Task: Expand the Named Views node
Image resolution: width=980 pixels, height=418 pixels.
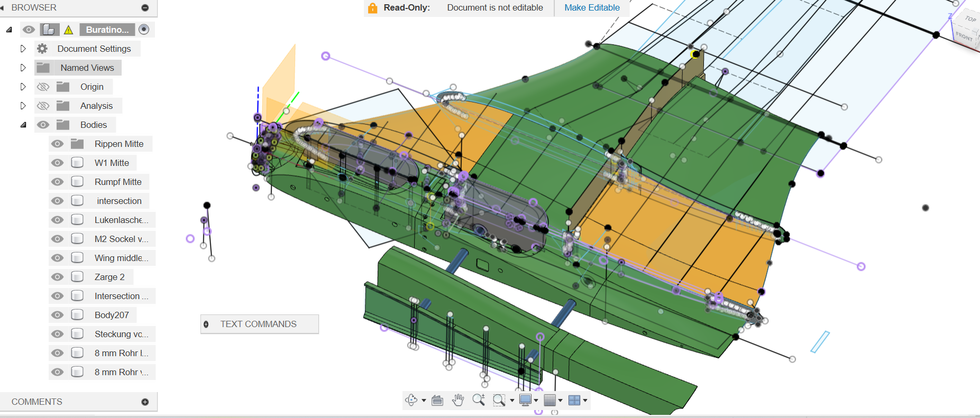Action: (x=23, y=68)
